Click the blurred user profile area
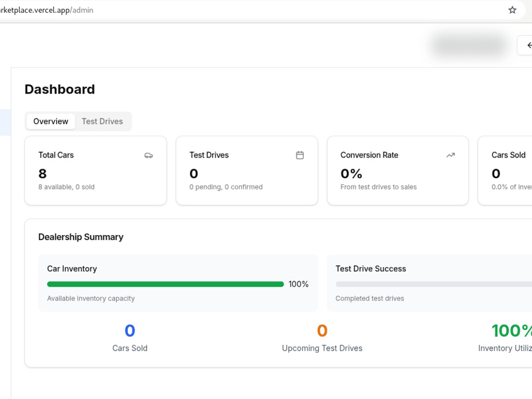The height and width of the screenshot is (399, 532). pos(469,45)
